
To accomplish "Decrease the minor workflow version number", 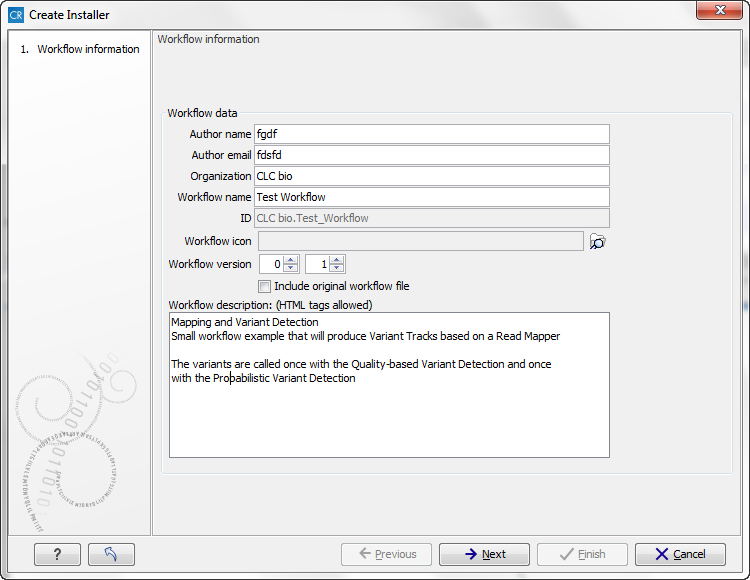I will coord(337,268).
